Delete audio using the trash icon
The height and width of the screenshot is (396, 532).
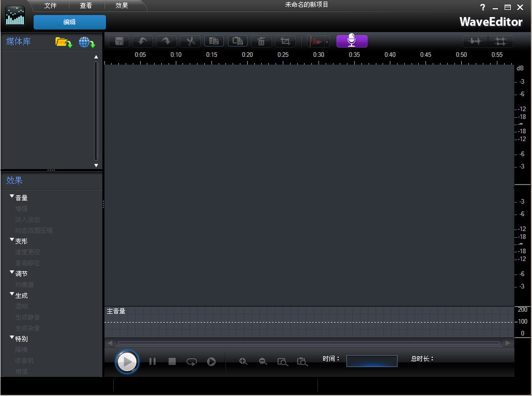point(262,41)
